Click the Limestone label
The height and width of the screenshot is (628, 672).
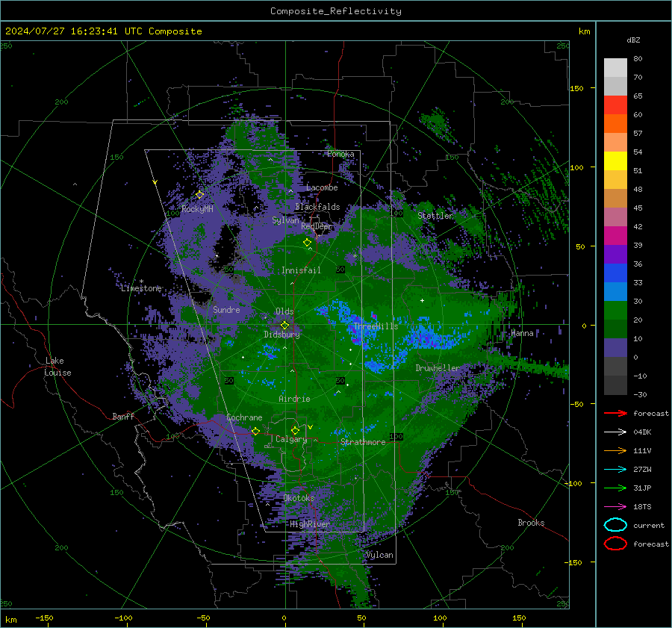(141, 288)
